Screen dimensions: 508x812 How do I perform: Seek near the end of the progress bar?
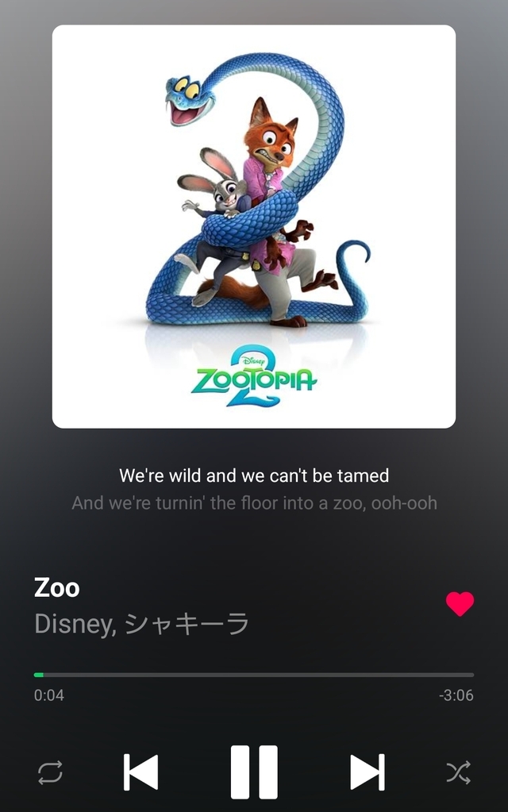[464, 675]
